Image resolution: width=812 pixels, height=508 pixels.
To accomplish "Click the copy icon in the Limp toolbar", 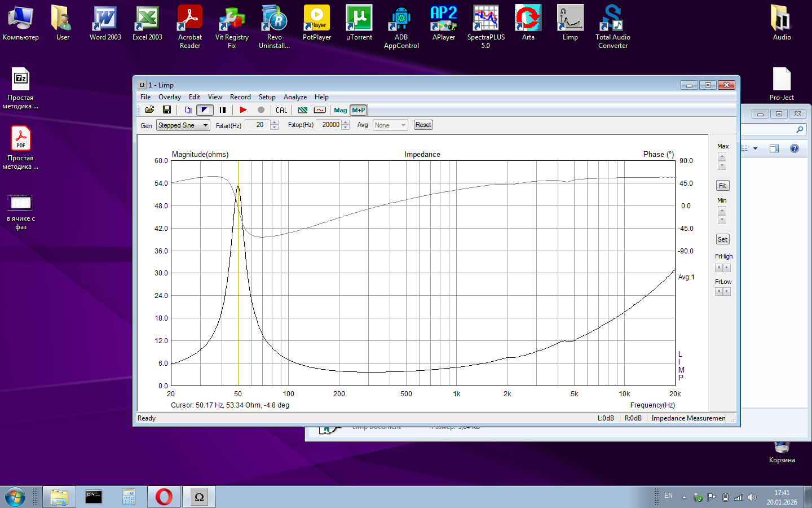I will [188, 110].
